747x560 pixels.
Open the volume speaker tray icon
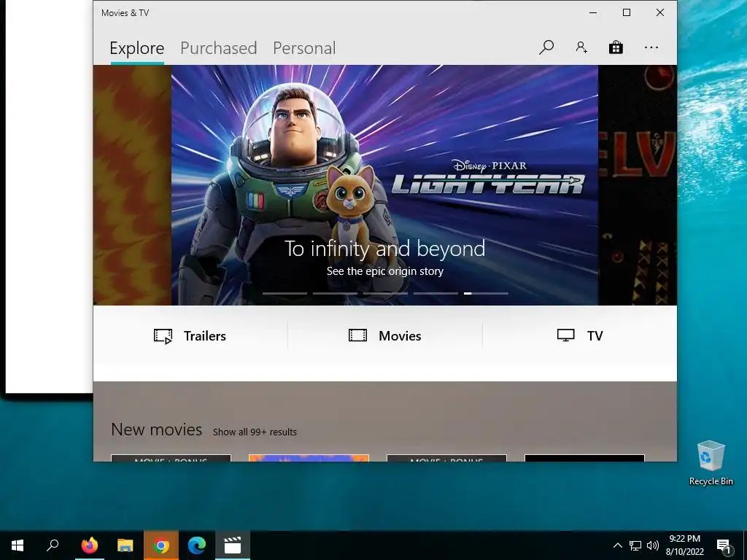point(653,545)
